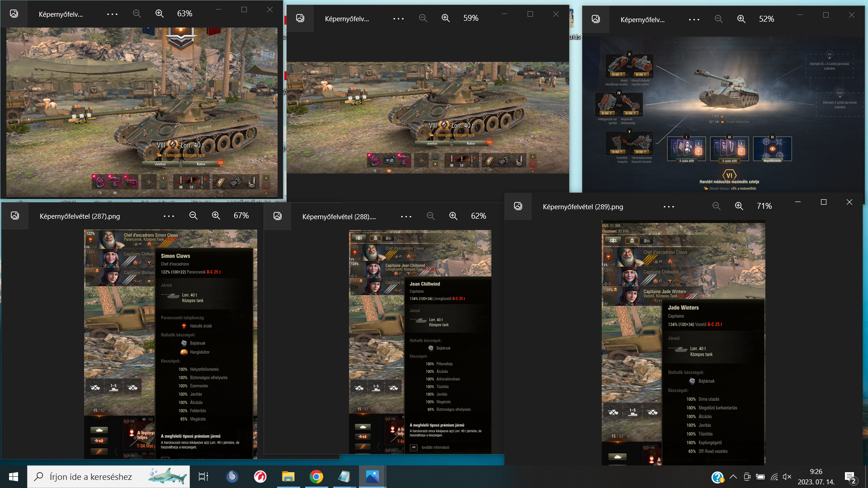868x488 pixels.
Task: Zoom in on Képernyőfelvétel (287).png window
Action: click(216, 216)
